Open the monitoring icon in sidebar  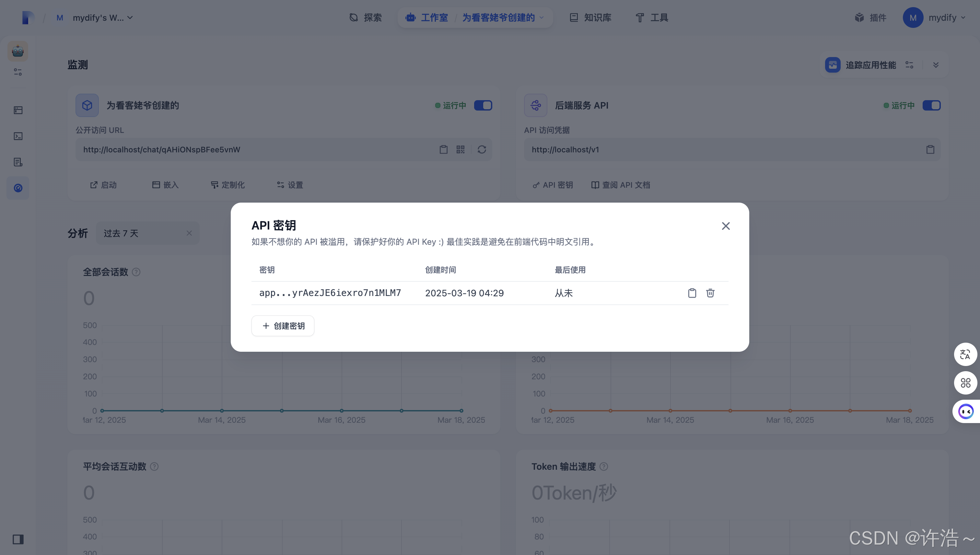18,188
